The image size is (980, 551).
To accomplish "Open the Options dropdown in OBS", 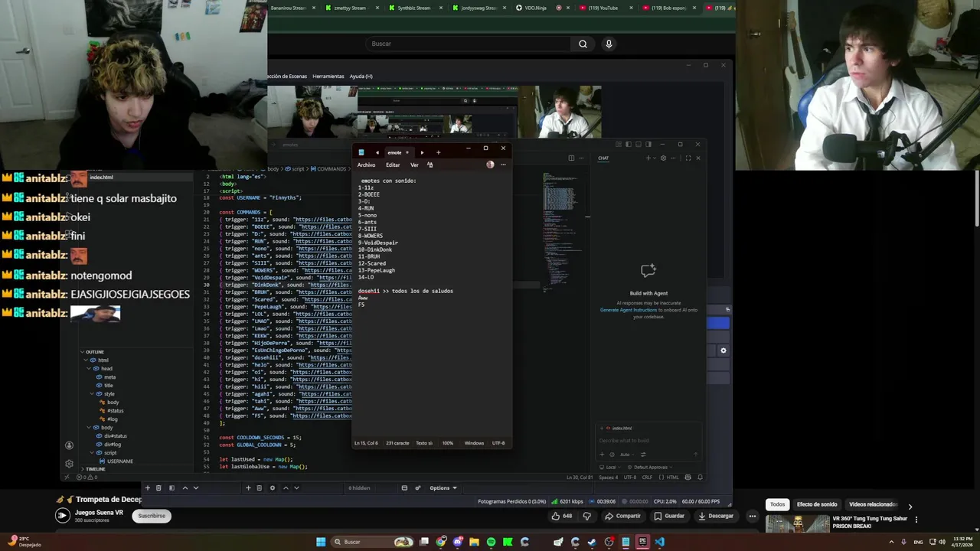I will click(x=443, y=487).
